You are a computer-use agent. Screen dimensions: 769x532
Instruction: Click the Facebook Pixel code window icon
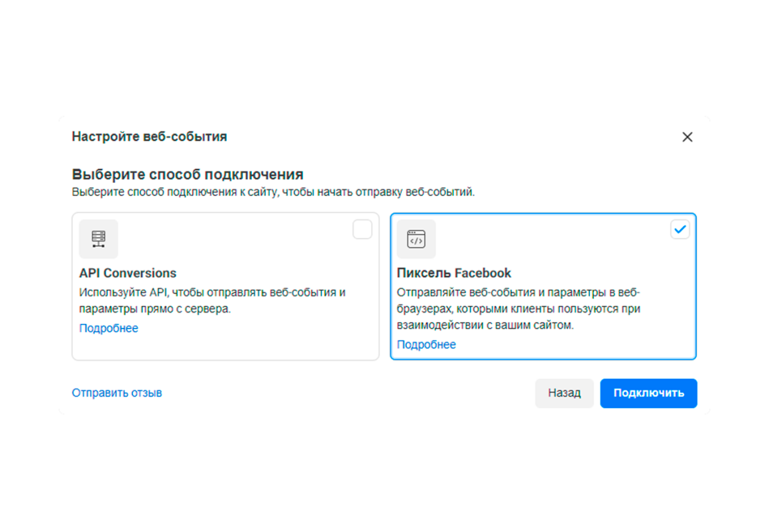tap(416, 239)
